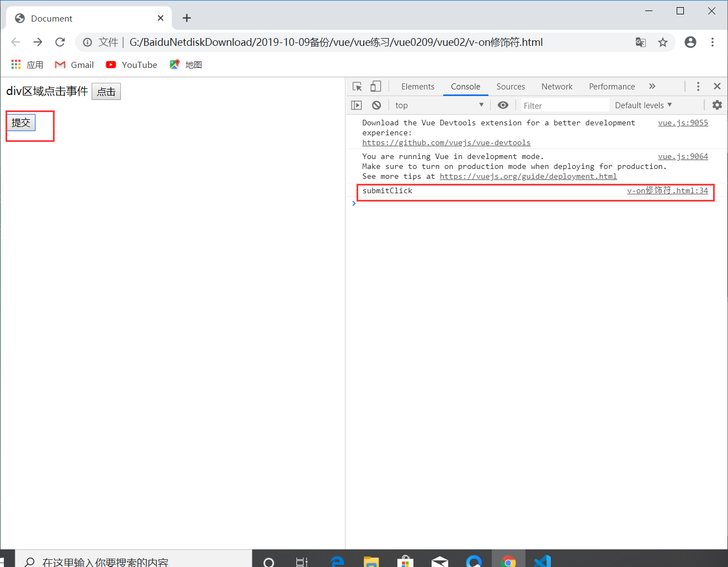Launch Visual Studio Code from taskbar
728x567 pixels.
541,560
